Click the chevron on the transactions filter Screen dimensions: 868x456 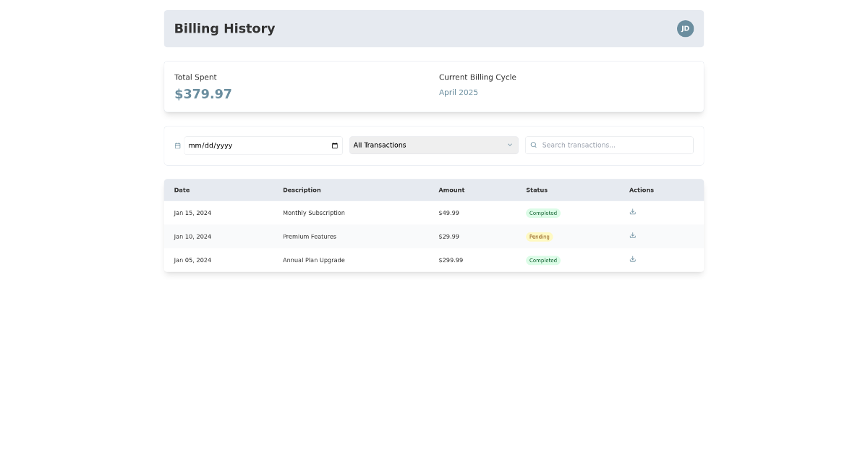pyautogui.click(x=509, y=145)
